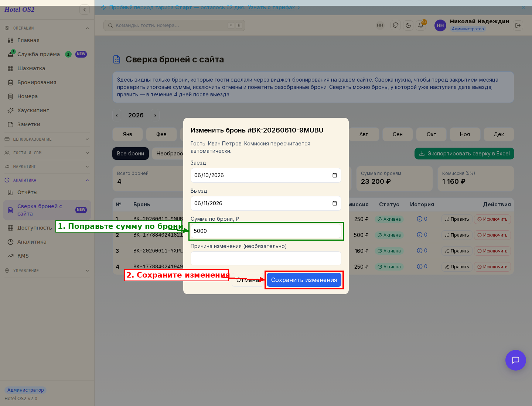532x406 pixels.
Task: Expand the ЦЕНООБРАЗОВАНИЕ section
Action: (x=47, y=139)
